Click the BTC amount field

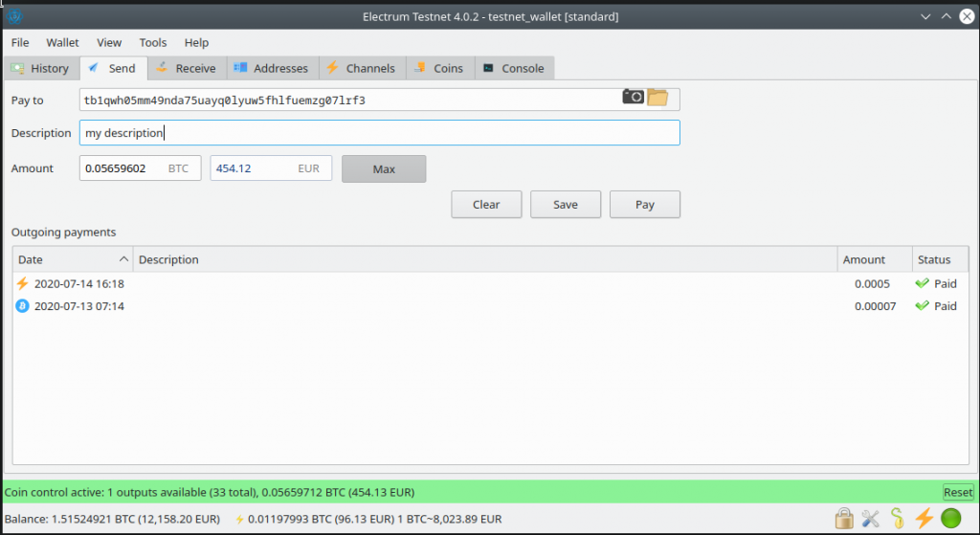(140, 168)
